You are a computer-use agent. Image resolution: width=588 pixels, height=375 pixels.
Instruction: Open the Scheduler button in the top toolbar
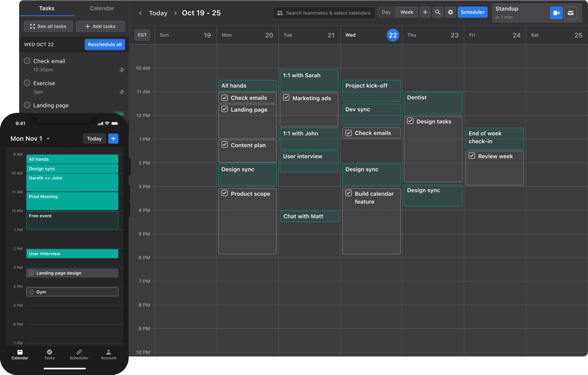[472, 12]
